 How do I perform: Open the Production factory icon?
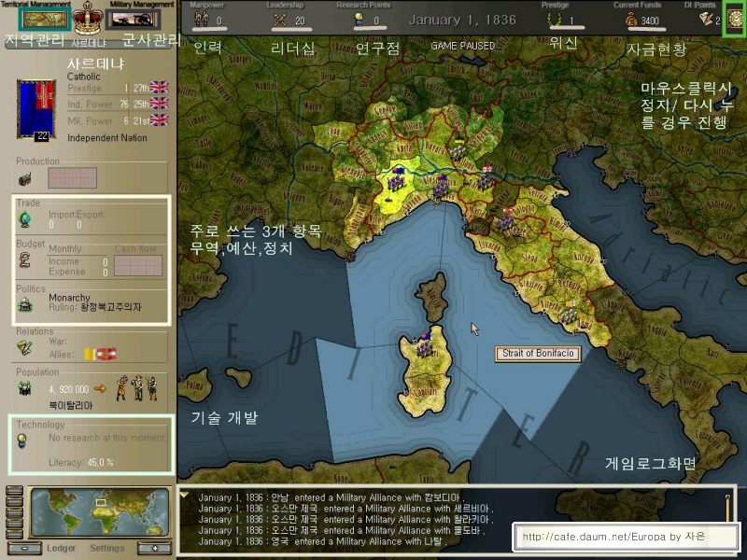pyautogui.click(x=25, y=179)
